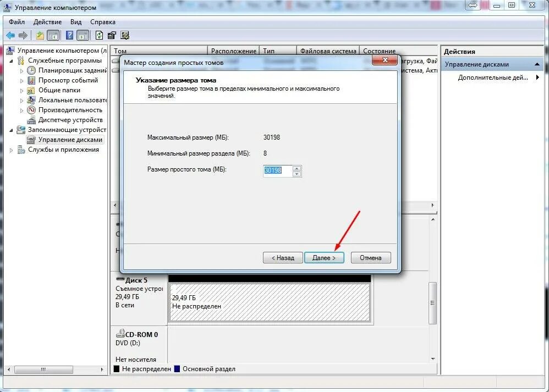This screenshot has width=549, height=392.
Task: Close the Мастер создания простых томов dialog
Action: click(385, 60)
